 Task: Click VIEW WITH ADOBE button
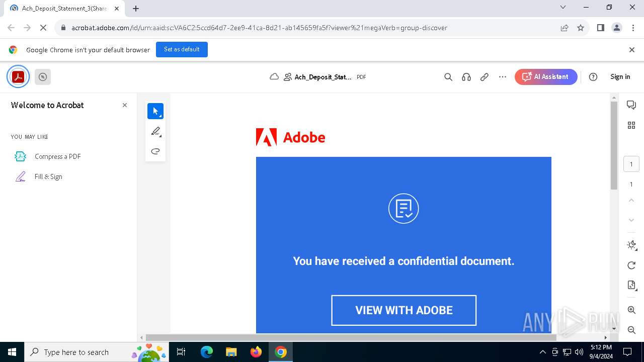point(404,310)
